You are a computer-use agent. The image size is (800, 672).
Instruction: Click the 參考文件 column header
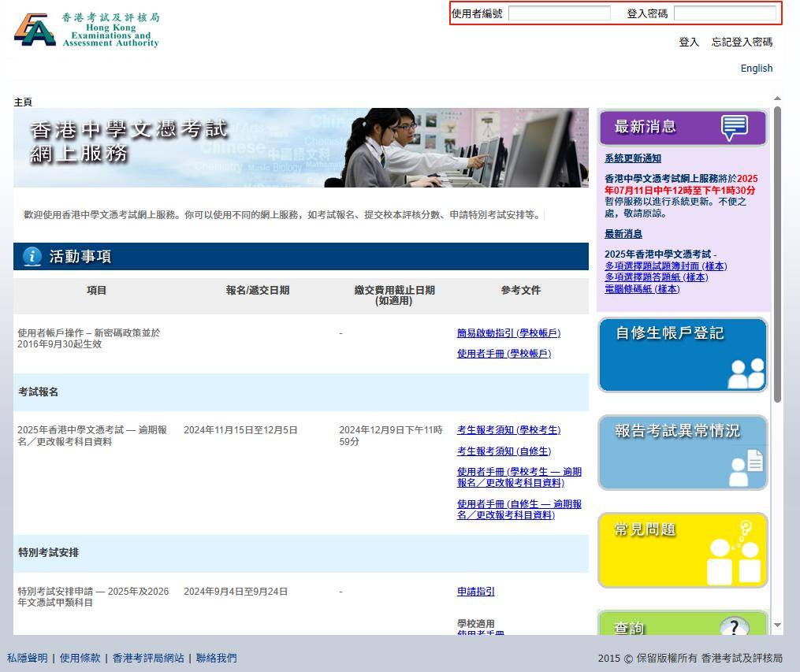520,290
